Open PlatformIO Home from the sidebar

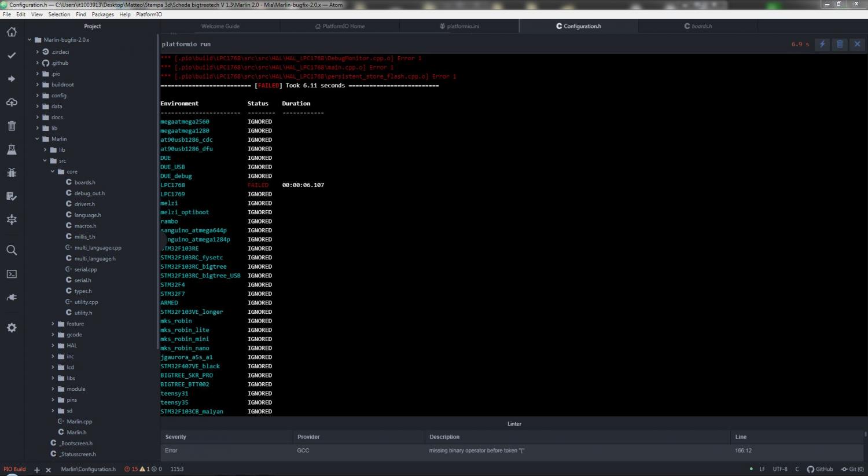pos(12,32)
